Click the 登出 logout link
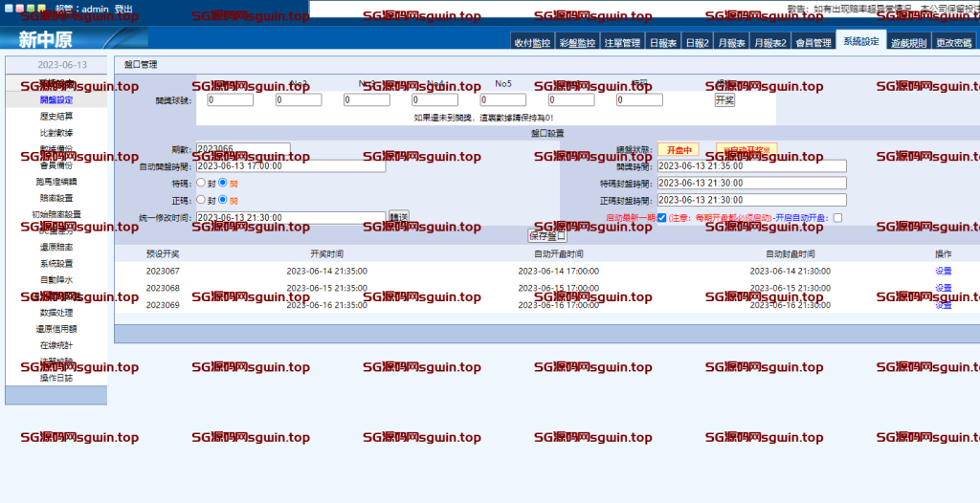The image size is (980, 503). 123,9
